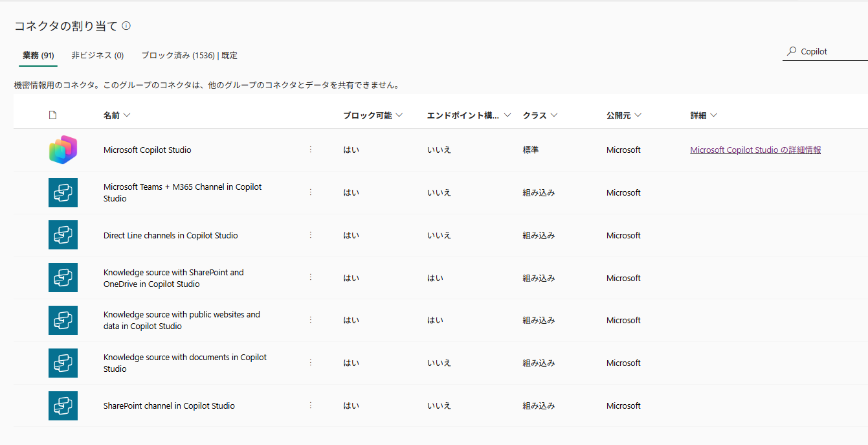Select SharePoint channel in Copilot Studio name
This screenshot has width=868, height=445.
click(x=169, y=405)
